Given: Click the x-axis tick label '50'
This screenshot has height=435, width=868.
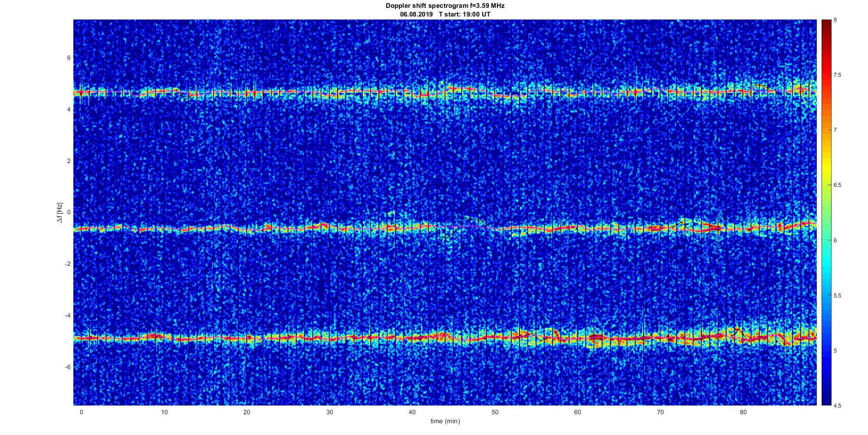Looking at the screenshot, I should point(495,412).
